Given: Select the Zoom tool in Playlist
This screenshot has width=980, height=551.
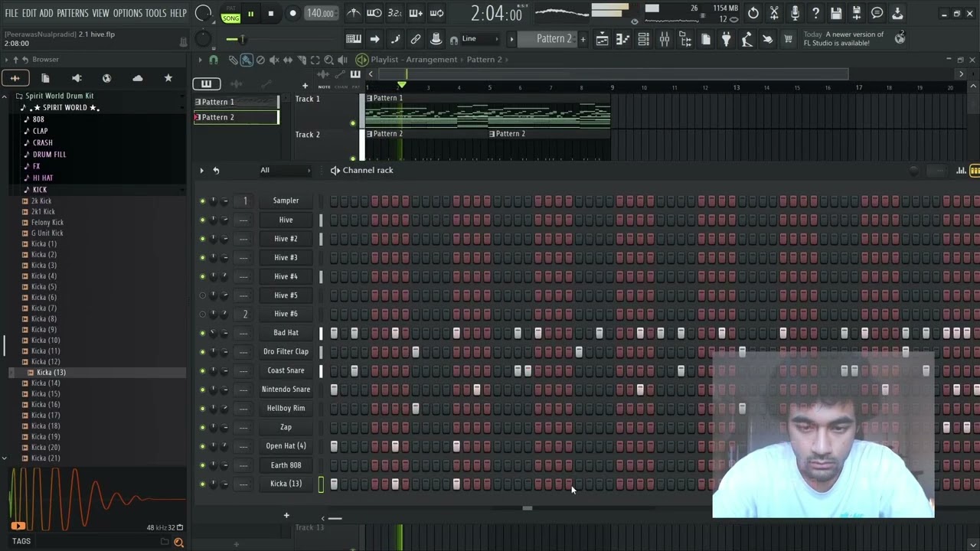Looking at the screenshot, I should point(329,60).
